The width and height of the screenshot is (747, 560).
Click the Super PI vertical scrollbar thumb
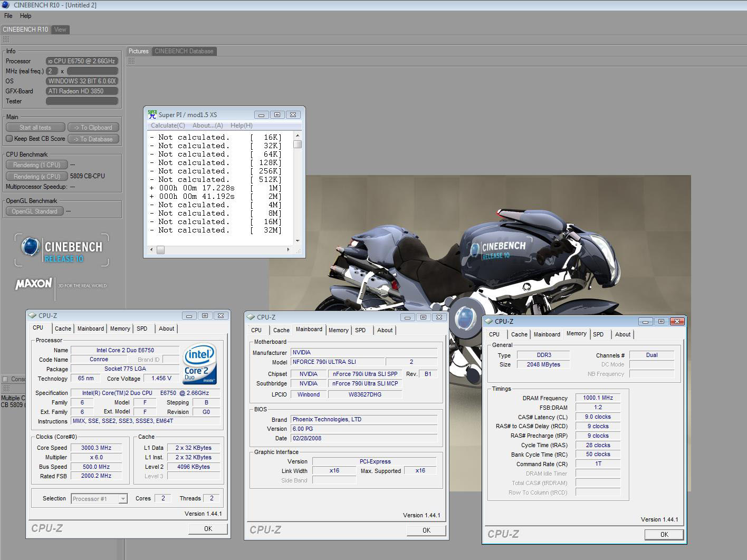click(x=298, y=144)
